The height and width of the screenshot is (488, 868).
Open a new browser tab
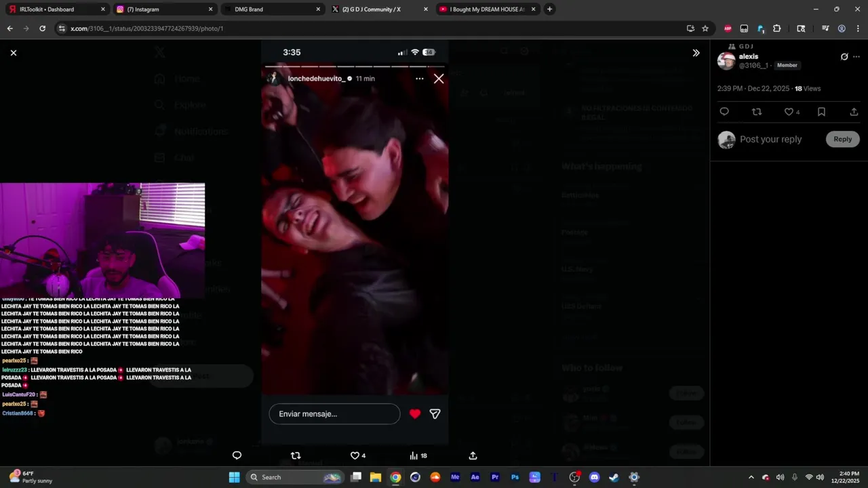pos(549,9)
